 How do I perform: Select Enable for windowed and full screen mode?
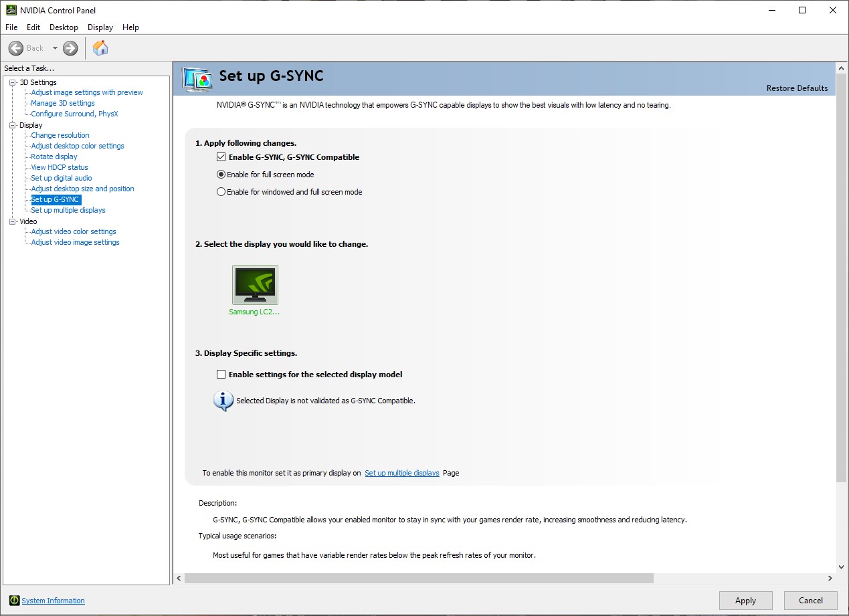(221, 192)
